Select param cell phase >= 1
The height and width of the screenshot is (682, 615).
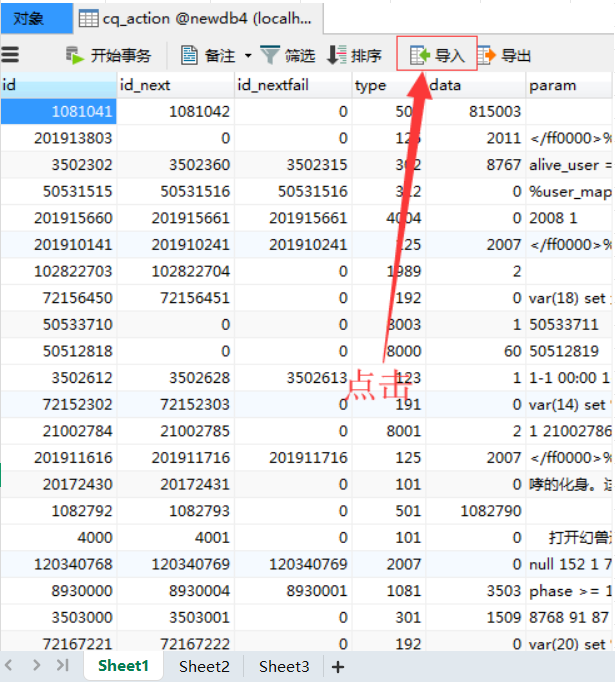[570, 591]
